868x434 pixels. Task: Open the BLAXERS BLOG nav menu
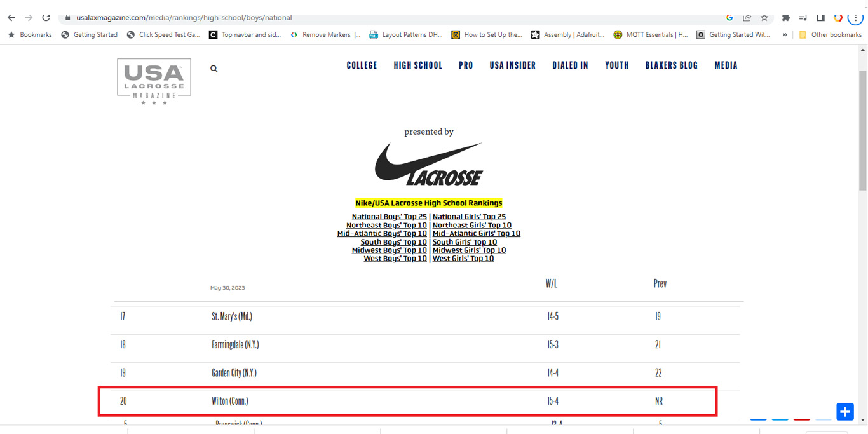point(671,65)
